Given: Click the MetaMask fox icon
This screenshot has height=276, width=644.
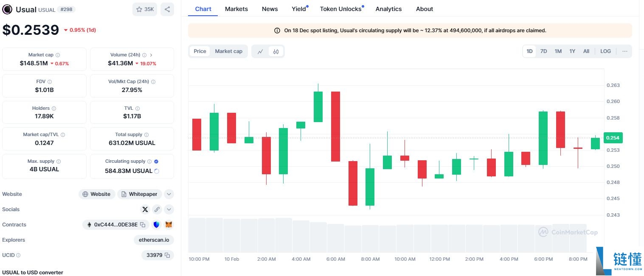Looking at the screenshot, I should (169, 225).
